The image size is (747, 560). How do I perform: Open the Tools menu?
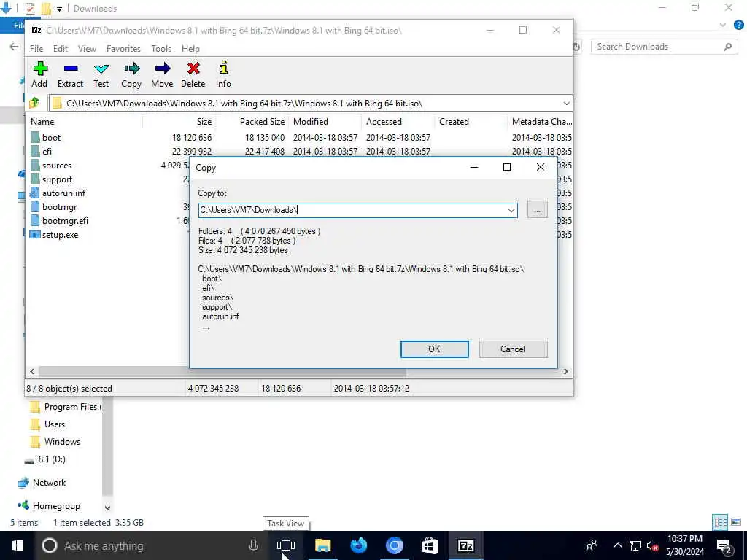point(161,49)
